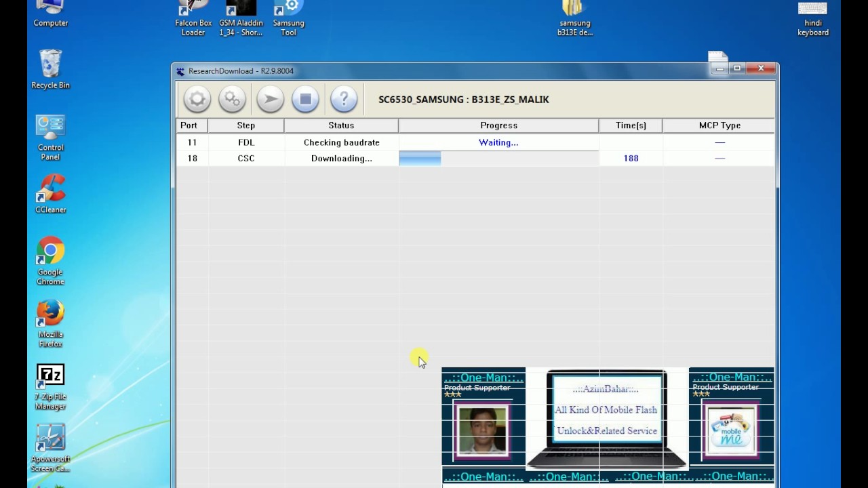The height and width of the screenshot is (488, 868).
Task: Open Computer desktop icon
Action: pyautogui.click(x=51, y=14)
